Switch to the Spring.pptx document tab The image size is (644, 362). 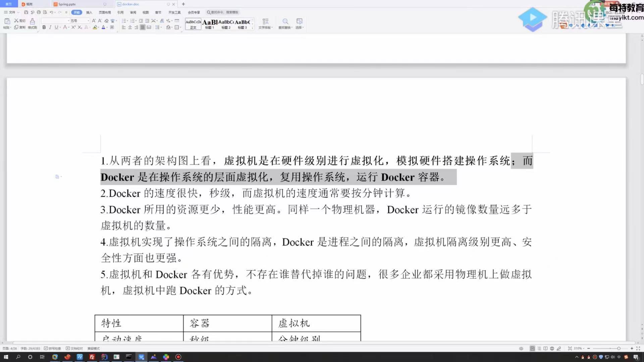click(67, 4)
